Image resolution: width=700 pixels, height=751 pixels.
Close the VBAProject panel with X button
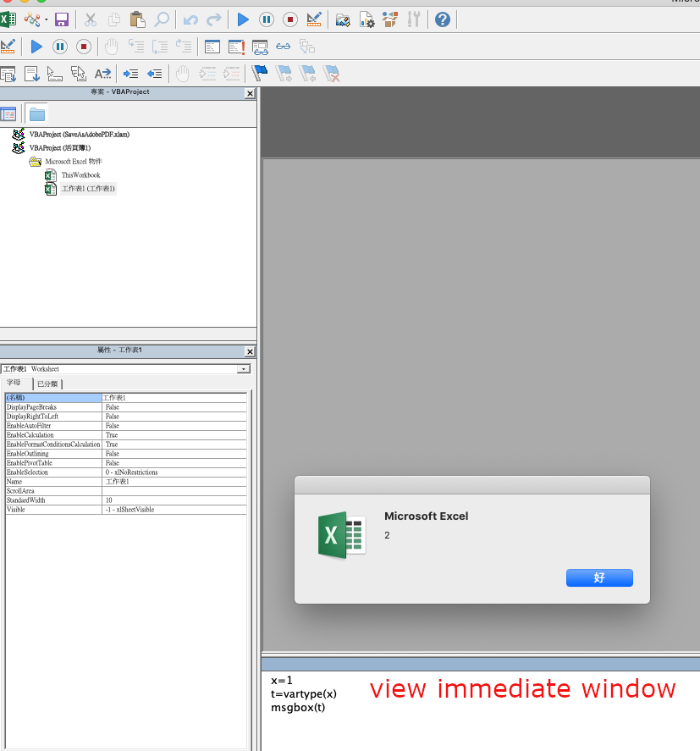point(250,94)
